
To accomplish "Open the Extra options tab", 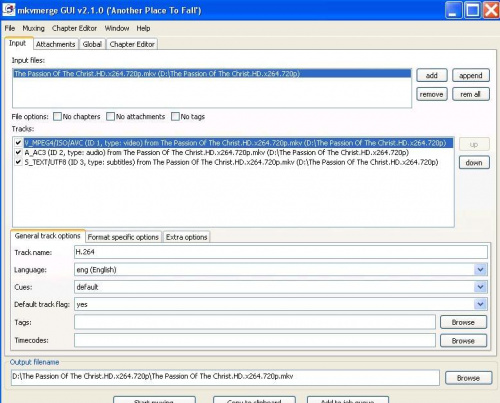I will [186, 237].
